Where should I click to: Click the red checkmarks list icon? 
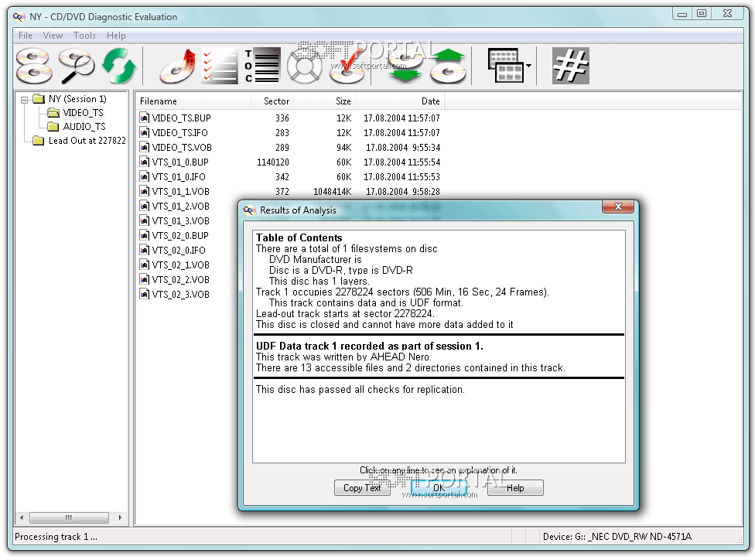220,66
